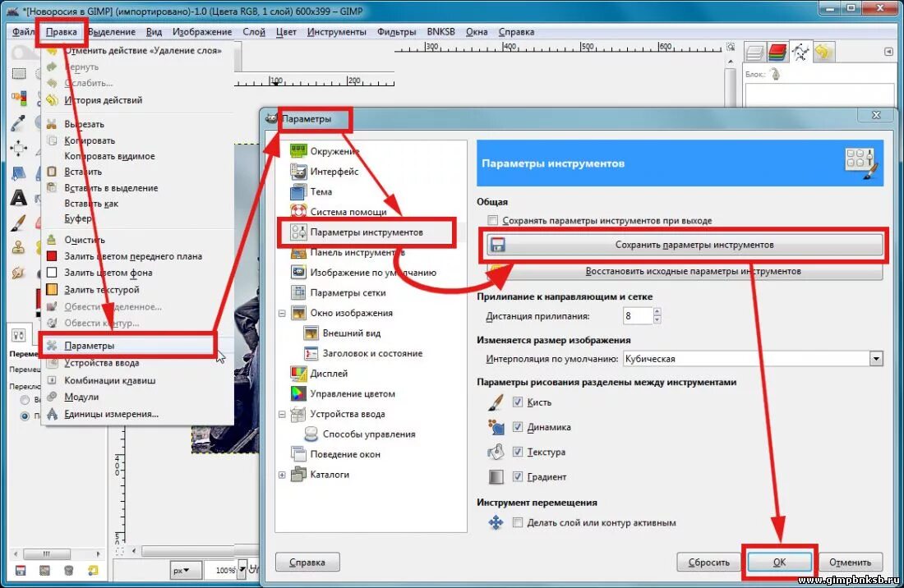Click the zoom-fit icon at ruler corner

731,48
